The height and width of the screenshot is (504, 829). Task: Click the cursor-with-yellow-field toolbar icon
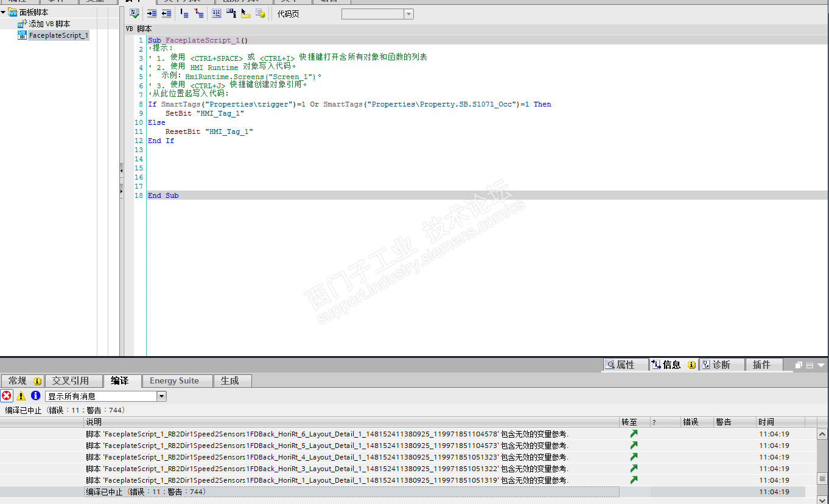click(245, 13)
